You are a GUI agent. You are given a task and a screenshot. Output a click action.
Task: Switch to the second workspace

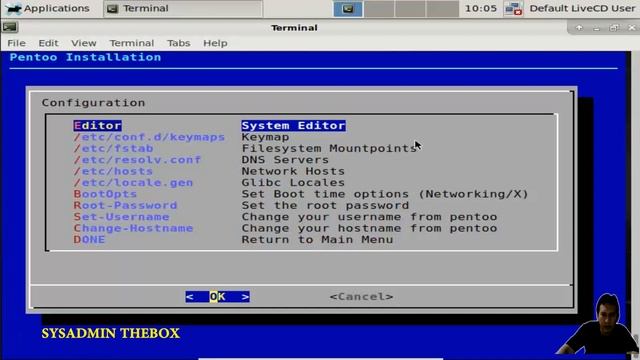(x=379, y=9)
